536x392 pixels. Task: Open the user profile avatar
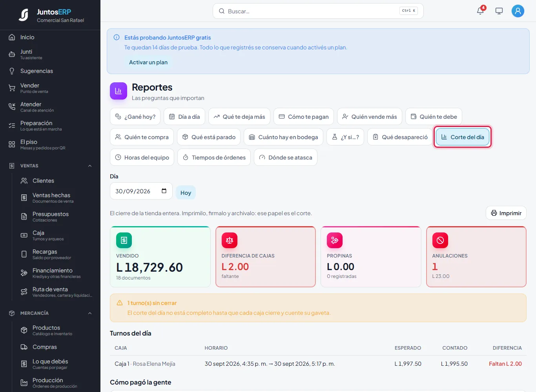[x=518, y=11]
